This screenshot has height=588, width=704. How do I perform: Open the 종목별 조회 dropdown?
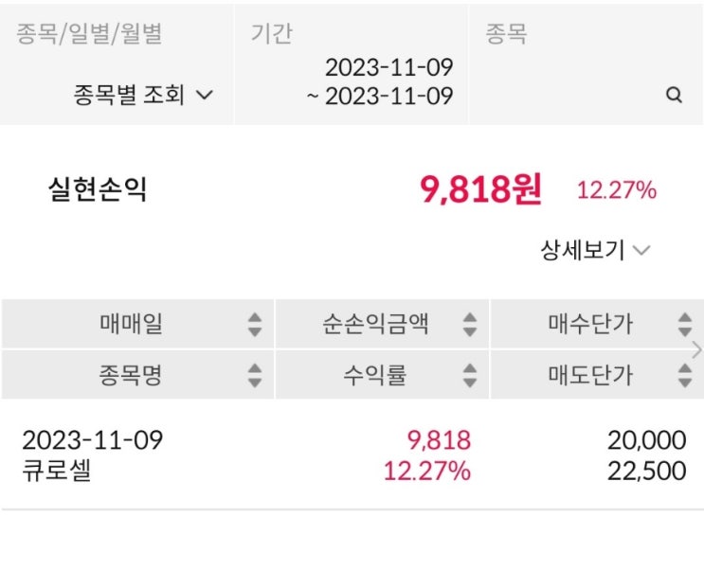pyautogui.click(x=143, y=96)
